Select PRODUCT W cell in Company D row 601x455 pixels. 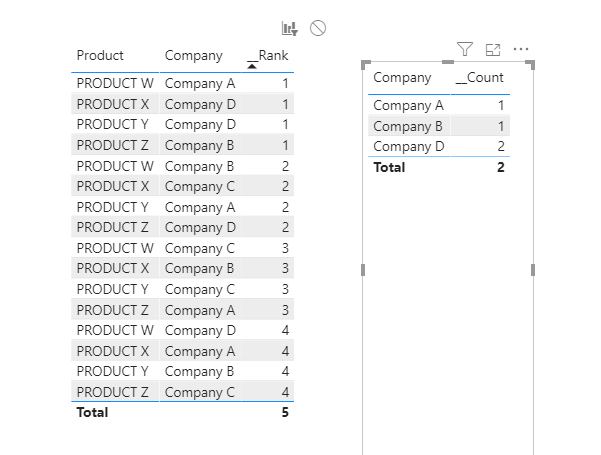tap(115, 330)
